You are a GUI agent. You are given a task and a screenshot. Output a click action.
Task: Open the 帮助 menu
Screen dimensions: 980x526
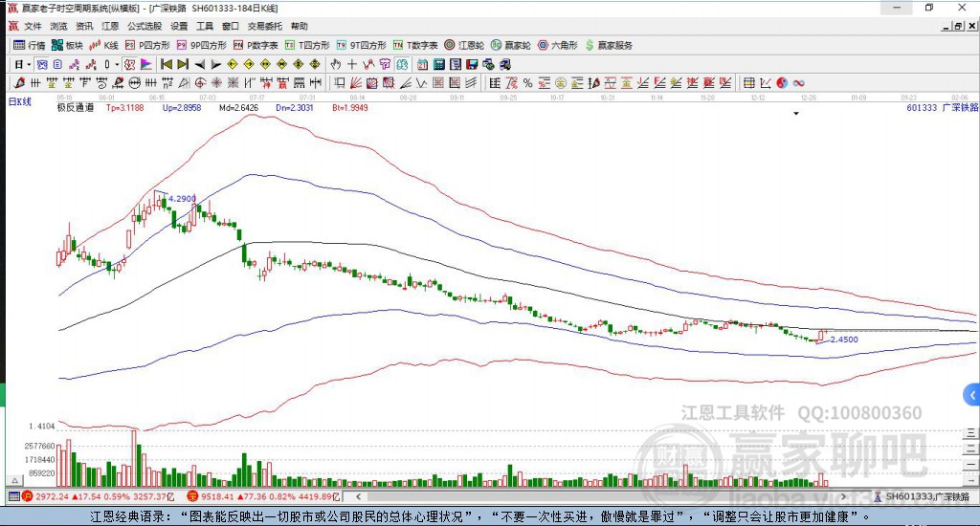(x=299, y=26)
